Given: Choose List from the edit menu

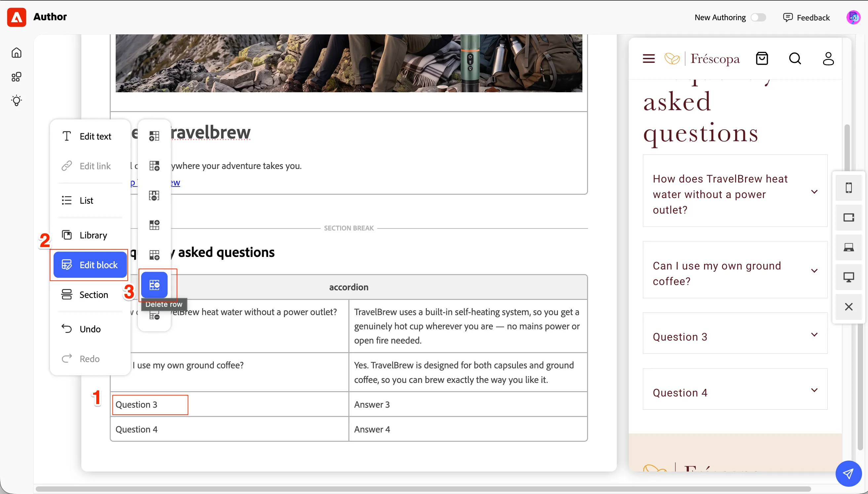Looking at the screenshot, I should [x=90, y=200].
